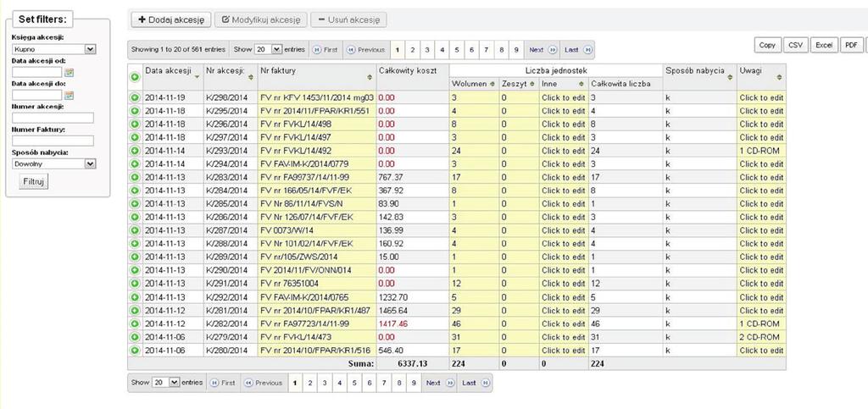The image size is (868, 409).
Task: Click the Modyfikuj akcesję button
Action: click(x=260, y=19)
